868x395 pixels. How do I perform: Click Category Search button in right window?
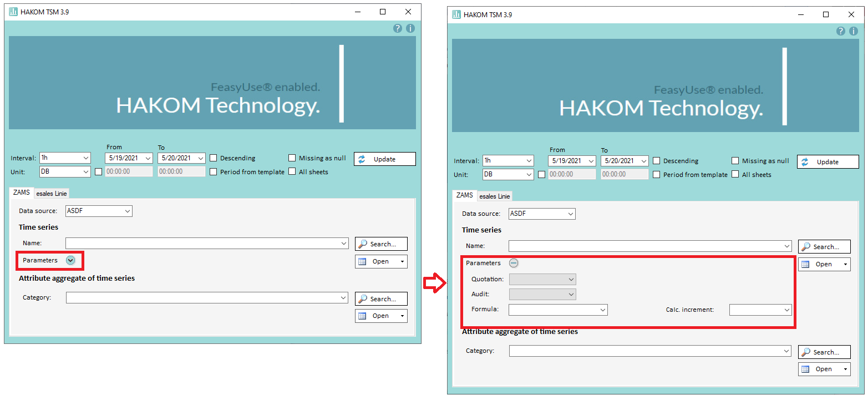tap(824, 352)
